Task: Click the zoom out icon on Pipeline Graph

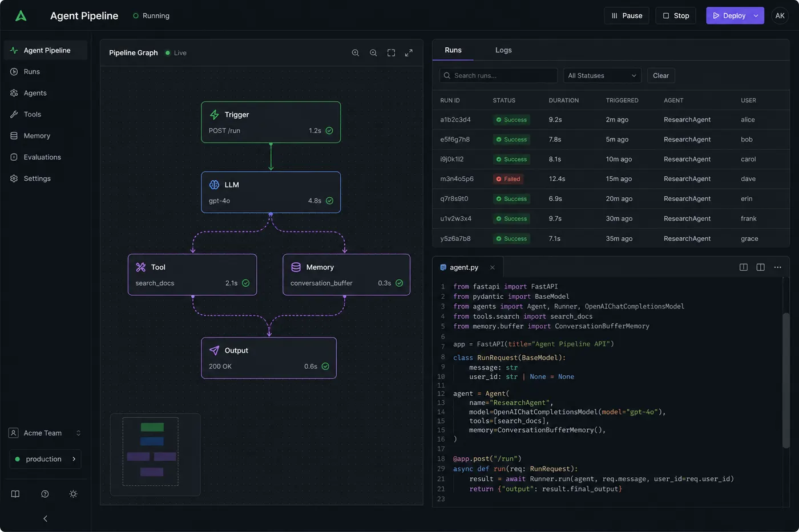Action: (x=373, y=53)
